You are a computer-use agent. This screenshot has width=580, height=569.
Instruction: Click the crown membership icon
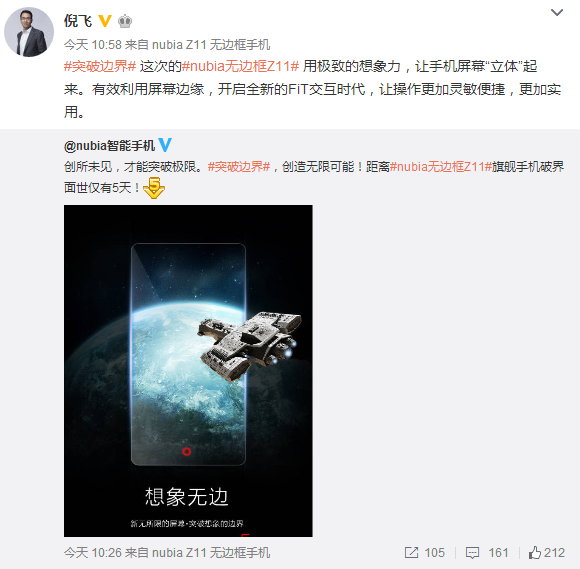tap(125, 21)
